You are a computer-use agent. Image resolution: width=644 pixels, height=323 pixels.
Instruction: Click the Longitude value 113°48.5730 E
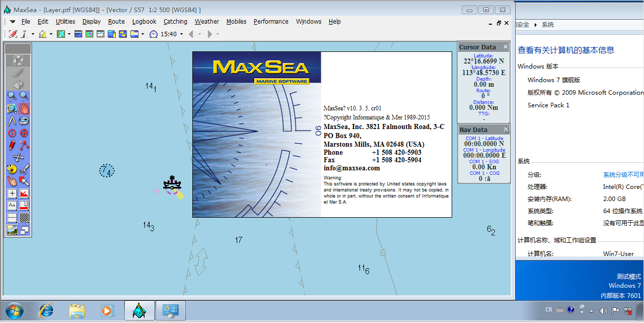click(483, 73)
